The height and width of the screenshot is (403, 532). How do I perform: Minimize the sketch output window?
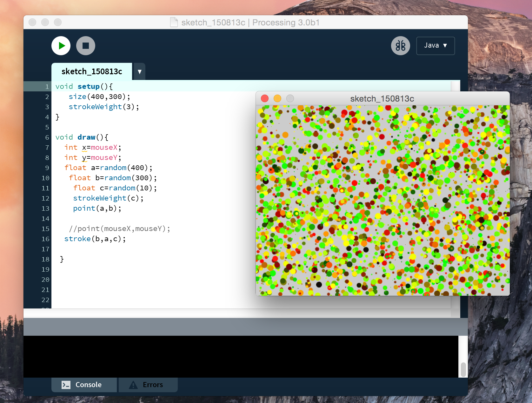277,98
